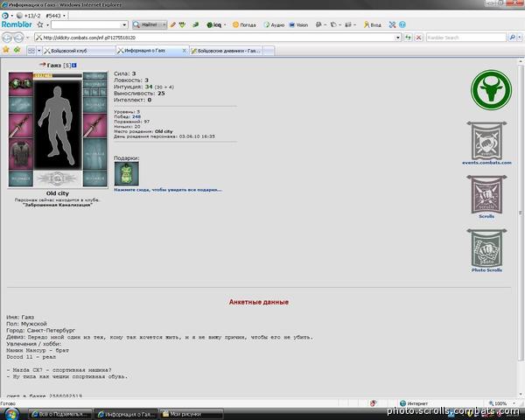Open the Погода weather toolbar item

click(x=244, y=24)
